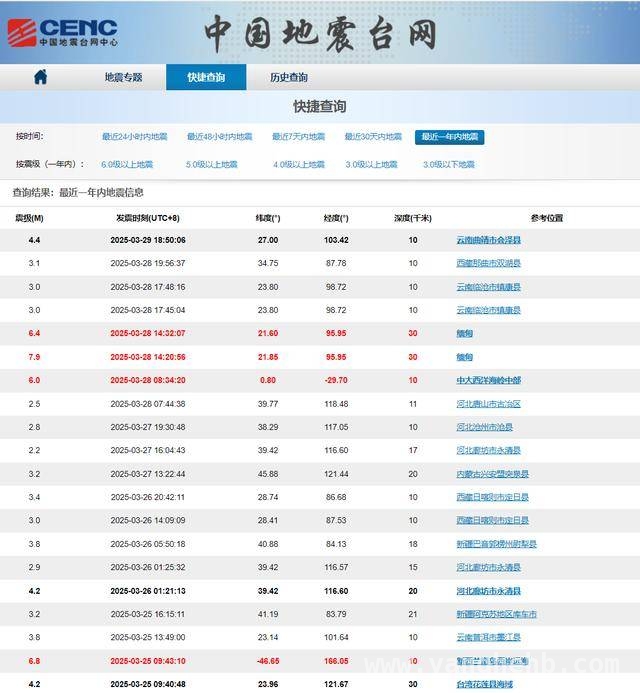
Task: Filter 3.0级以下地震
Action: pos(449,164)
